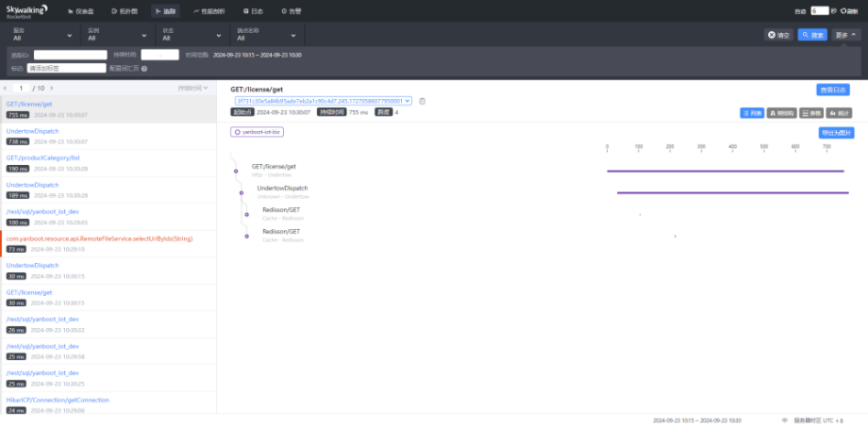The width and height of the screenshot is (868, 427).
Task: Select the red RemoteFileService.selectUrlByIds error trace
Action: [x=108, y=243]
